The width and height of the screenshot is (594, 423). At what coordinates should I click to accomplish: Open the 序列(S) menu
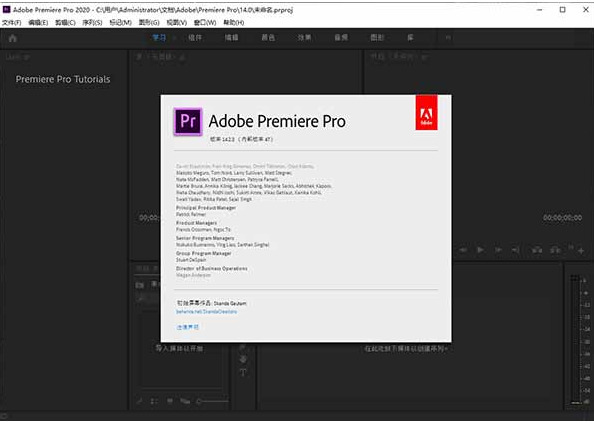coord(92,23)
